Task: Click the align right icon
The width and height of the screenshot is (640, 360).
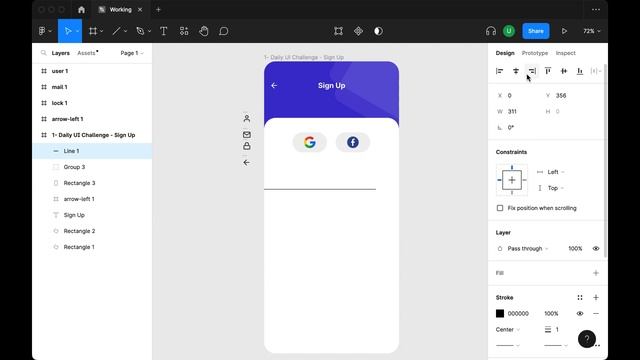Action: (x=532, y=71)
